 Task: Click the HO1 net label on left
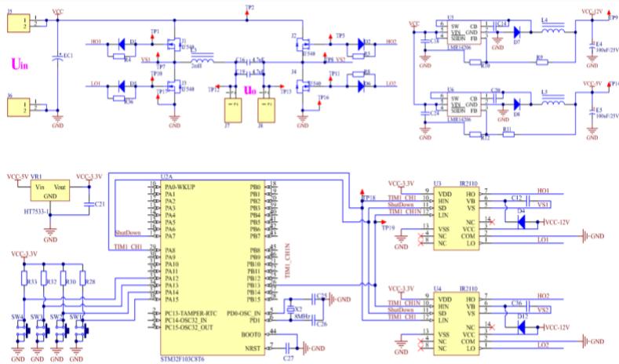click(96, 40)
